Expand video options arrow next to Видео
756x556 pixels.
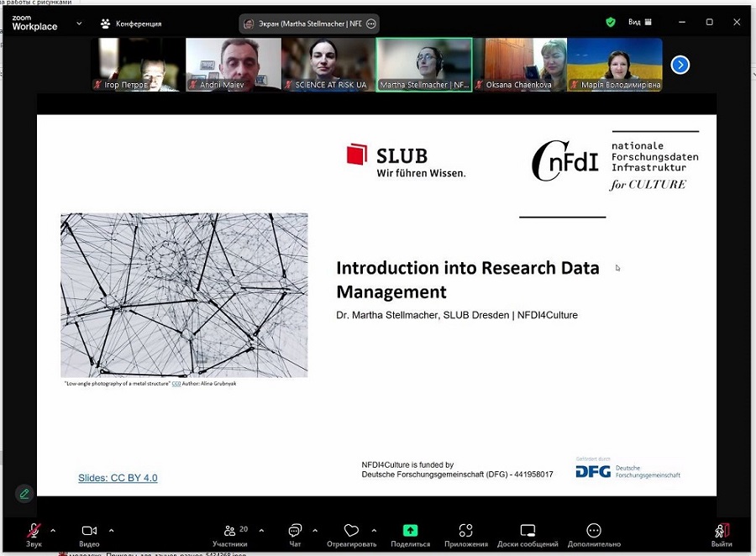click(x=111, y=530)
